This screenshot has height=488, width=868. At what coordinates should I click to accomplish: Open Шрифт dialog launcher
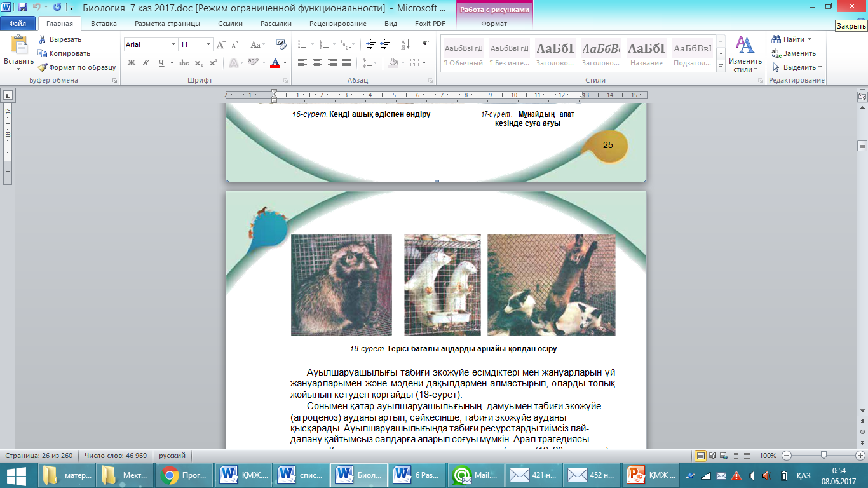[286, 81]
